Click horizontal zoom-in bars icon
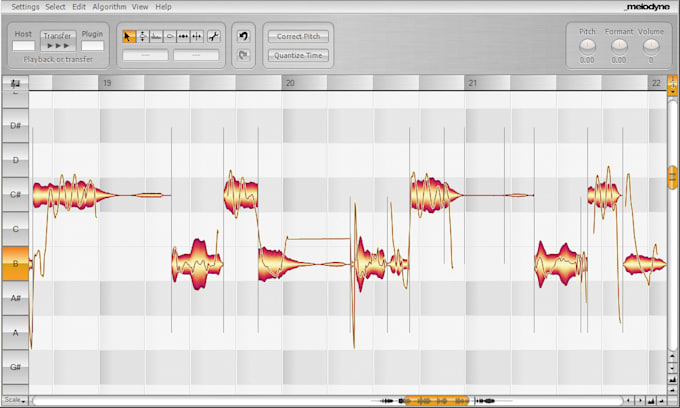The height and width of the screenshot is (408, 680). point(651,401)
